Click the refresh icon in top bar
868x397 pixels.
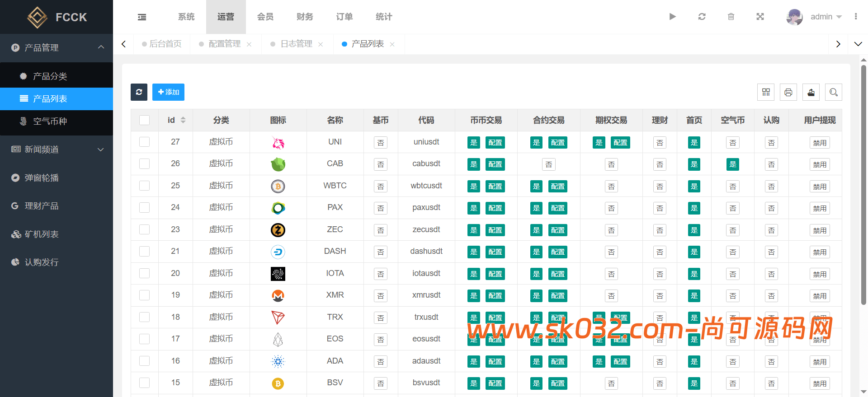[702, 17]
